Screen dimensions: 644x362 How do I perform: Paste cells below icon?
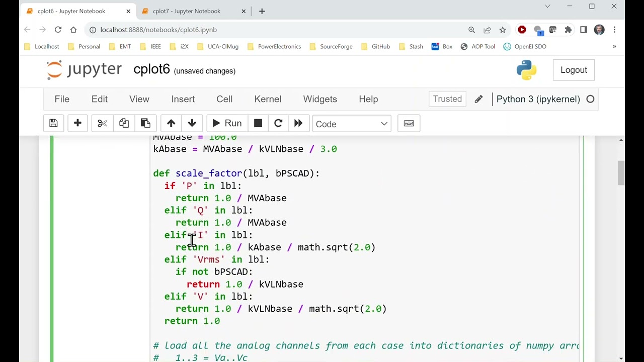(x=145, y=124)
